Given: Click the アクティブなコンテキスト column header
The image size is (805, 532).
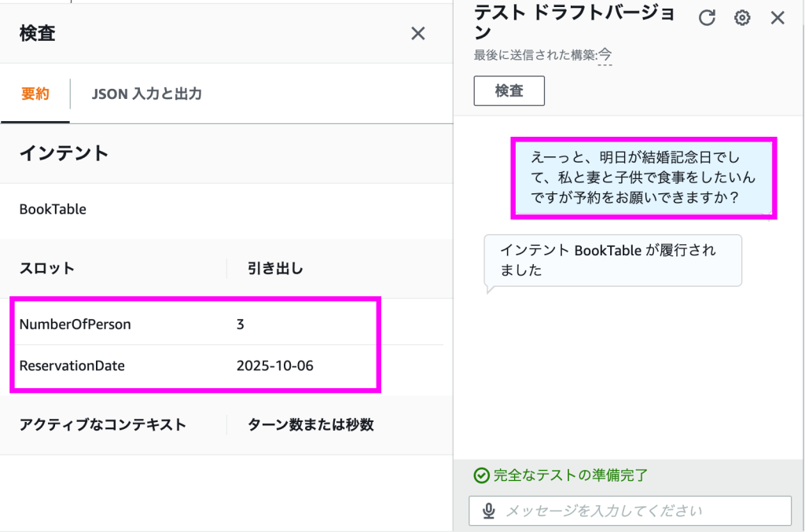Looking at the screenshot, I should [x=103, y=425].
